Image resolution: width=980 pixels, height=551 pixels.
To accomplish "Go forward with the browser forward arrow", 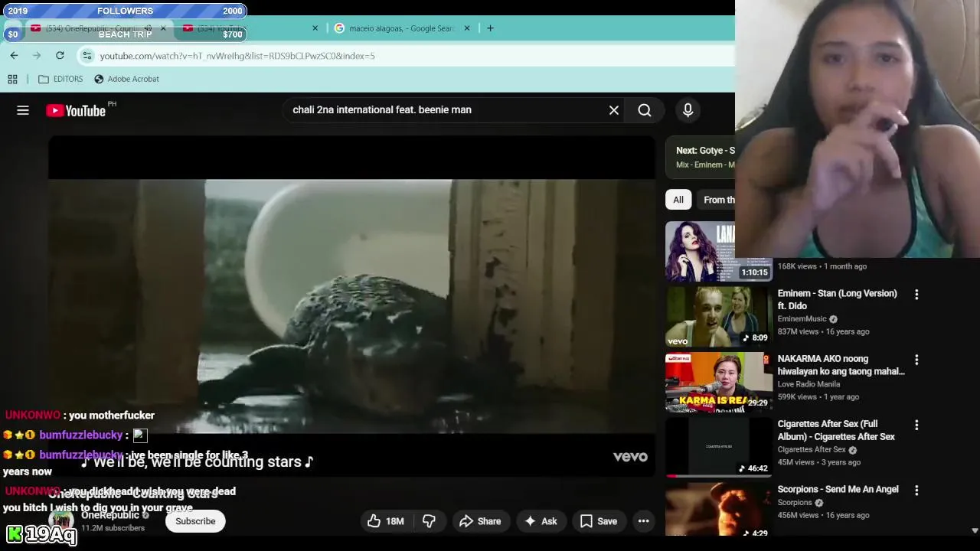I will (37, 55).
